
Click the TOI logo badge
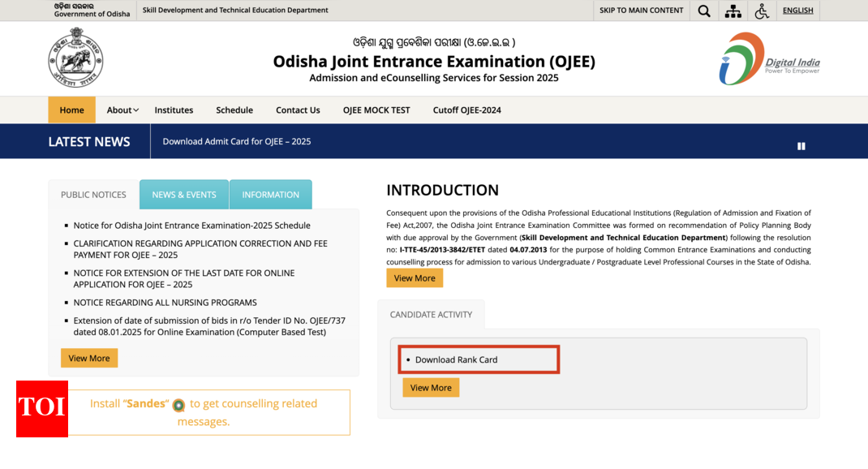pyautogui.click(x=42, y=408)
